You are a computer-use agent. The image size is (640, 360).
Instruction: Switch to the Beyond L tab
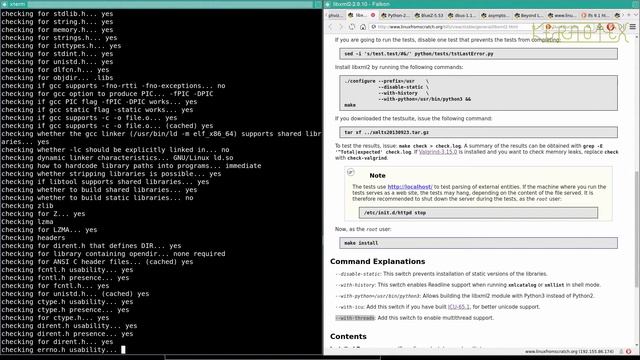[529, 15]
